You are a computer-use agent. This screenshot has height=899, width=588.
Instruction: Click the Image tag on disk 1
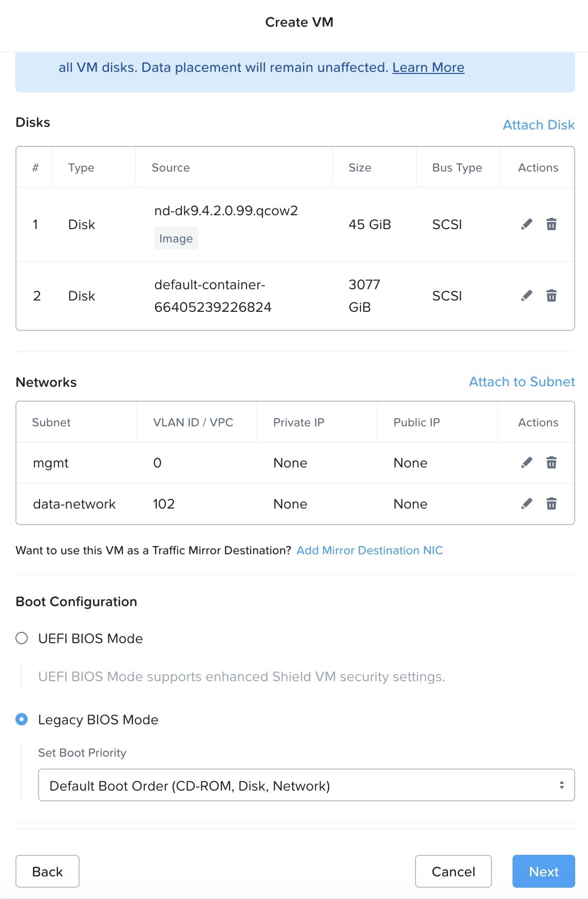coord(176,238)
